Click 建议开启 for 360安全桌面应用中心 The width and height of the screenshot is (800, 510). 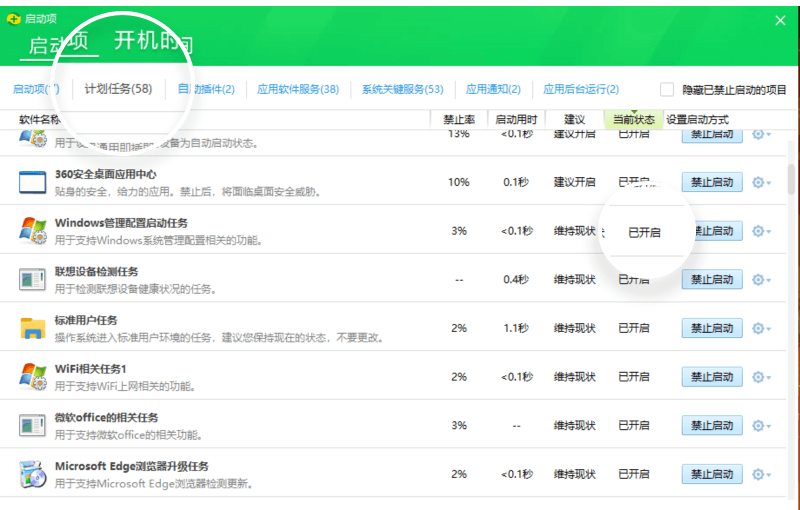click(x=574, y=182)
